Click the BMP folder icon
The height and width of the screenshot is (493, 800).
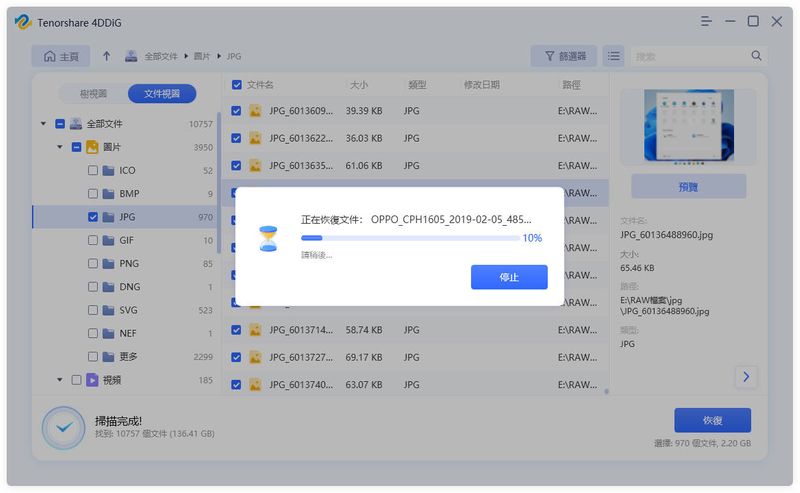(x=108, y=194)
